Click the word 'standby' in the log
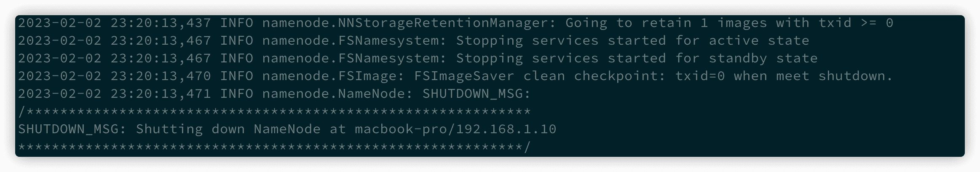Image resolution: width=980 pixels, height=172 pixels. [x=738, y=58]
